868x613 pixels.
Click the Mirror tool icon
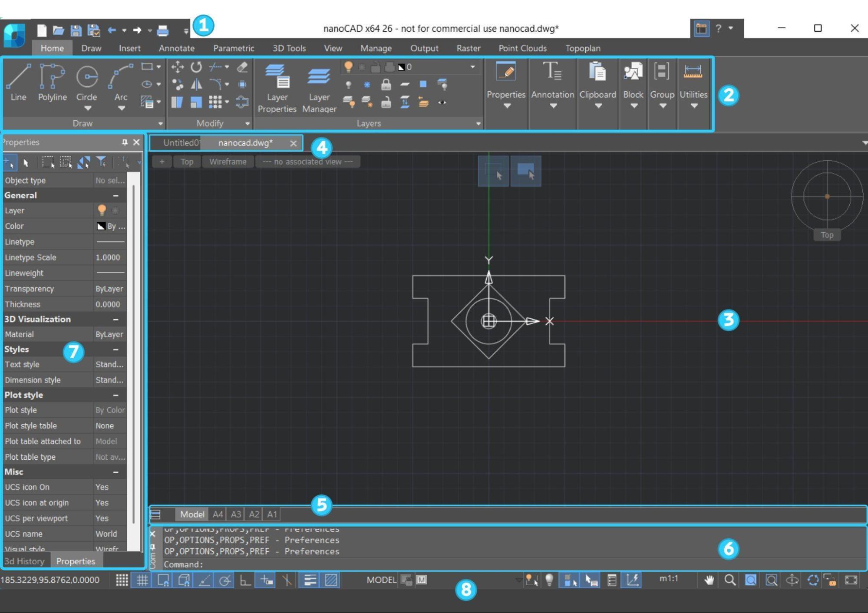pos(196,84)
